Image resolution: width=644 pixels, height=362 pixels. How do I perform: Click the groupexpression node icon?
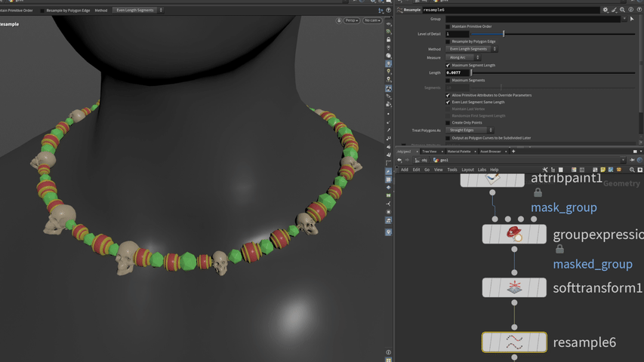pyautogui.click(x=514, y=234)
